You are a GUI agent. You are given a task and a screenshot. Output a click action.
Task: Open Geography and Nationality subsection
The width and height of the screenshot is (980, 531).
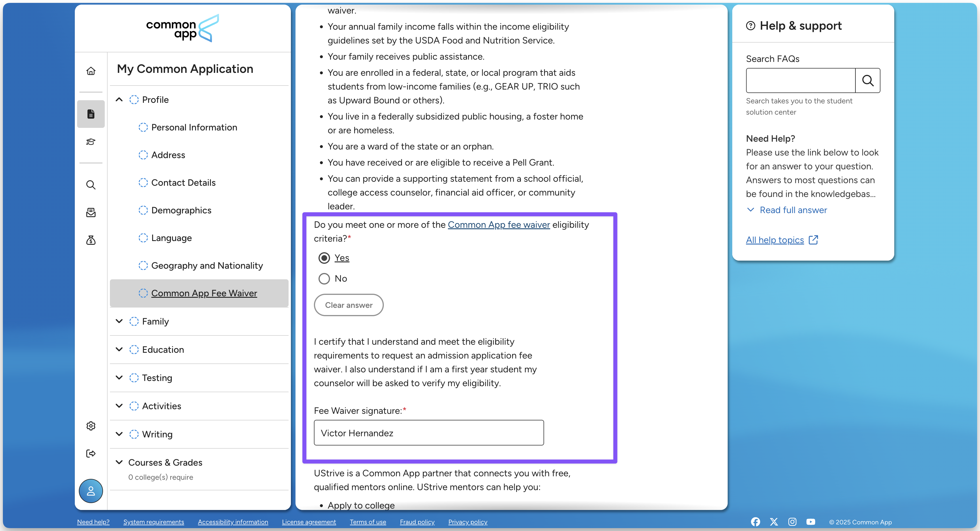coord(207,266)
